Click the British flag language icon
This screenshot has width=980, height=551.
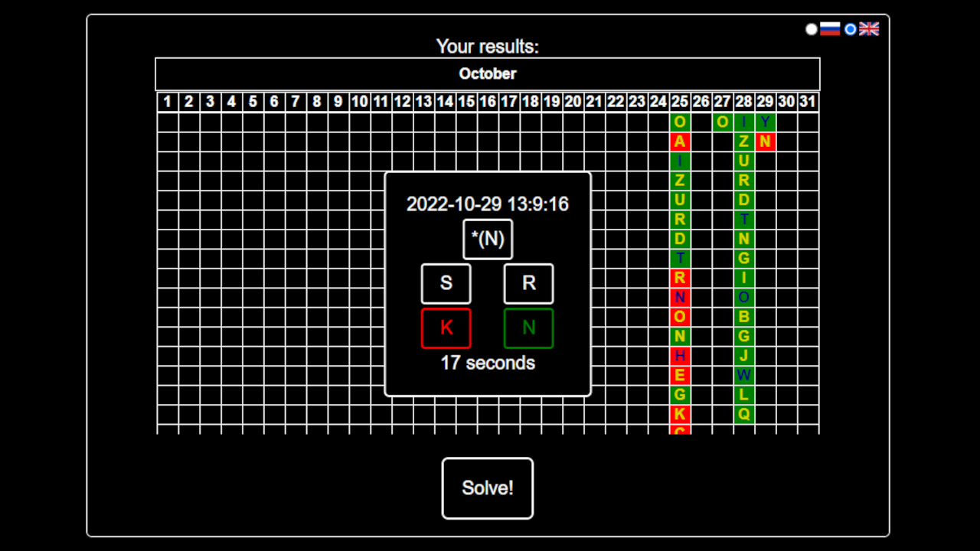tap(869, 29)
